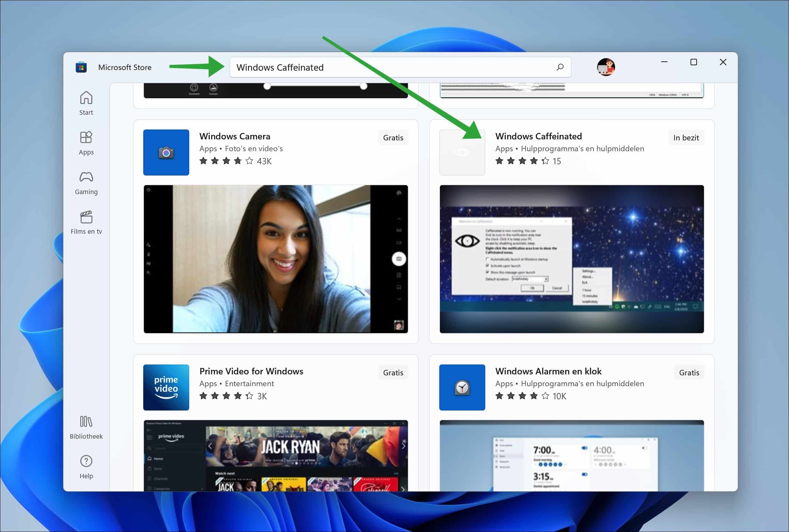
Task: Open the Apps section in sidebar
Action: (86, 143)
